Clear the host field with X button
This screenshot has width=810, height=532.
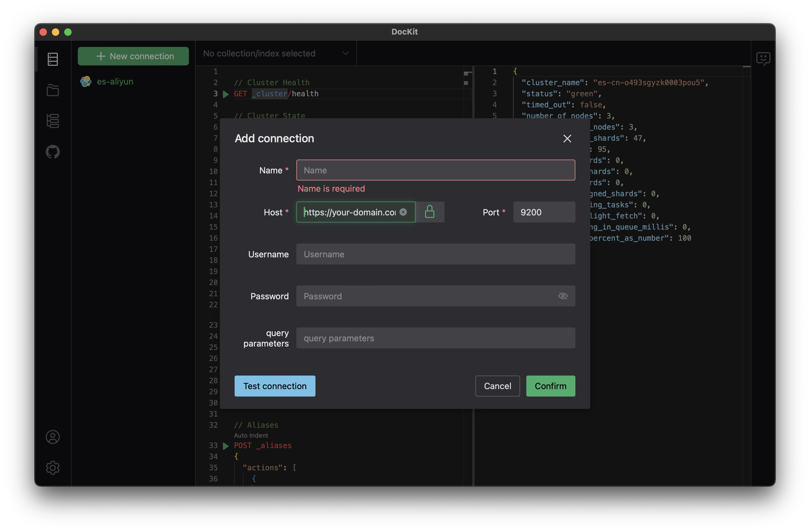pyautogui.click(x=403, y=211)
